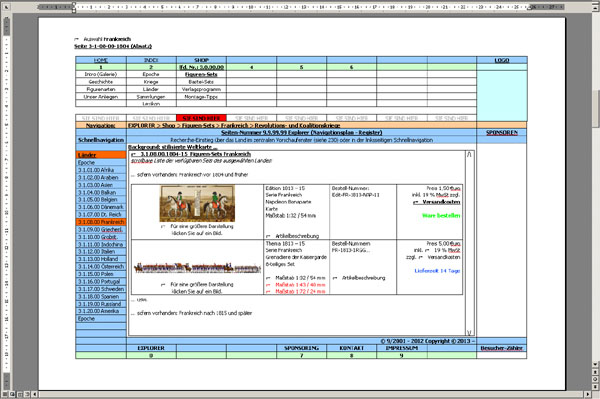This screenshot has height=399, width=600.
Task: Click the horizontal scrollbar track
Action: (311, 394)
